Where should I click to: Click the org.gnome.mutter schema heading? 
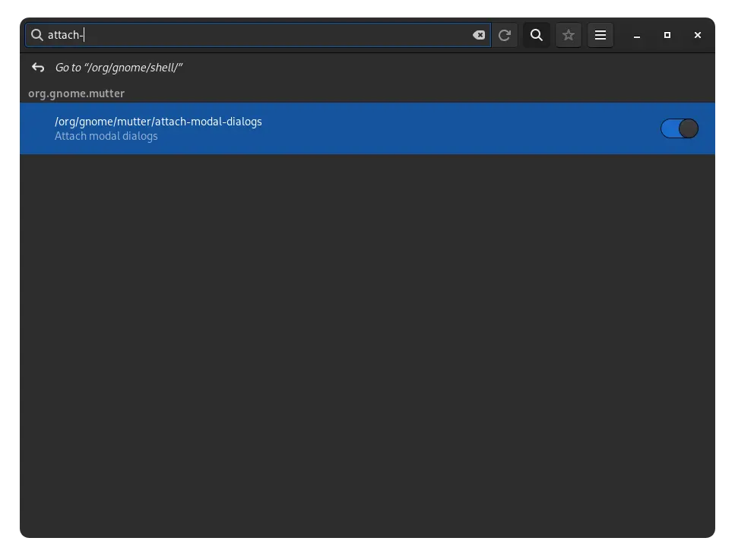pyautogui.click(x=76, y=93)
